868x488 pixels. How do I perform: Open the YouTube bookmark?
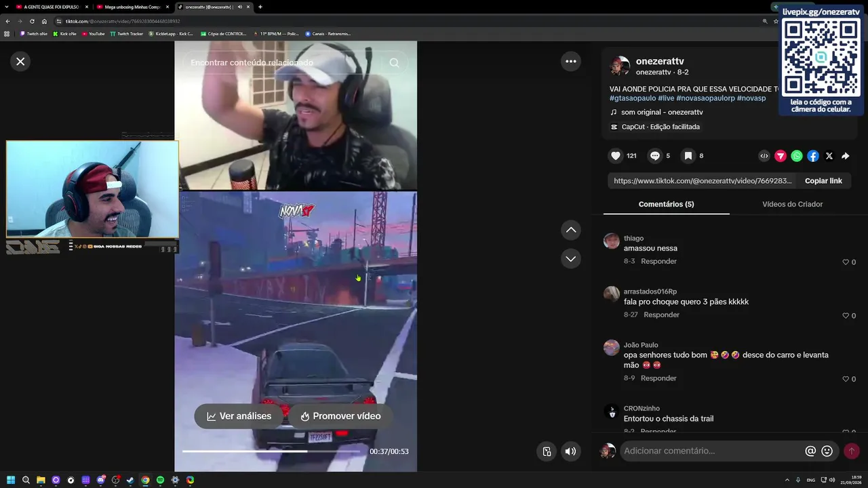pos(94,33)
